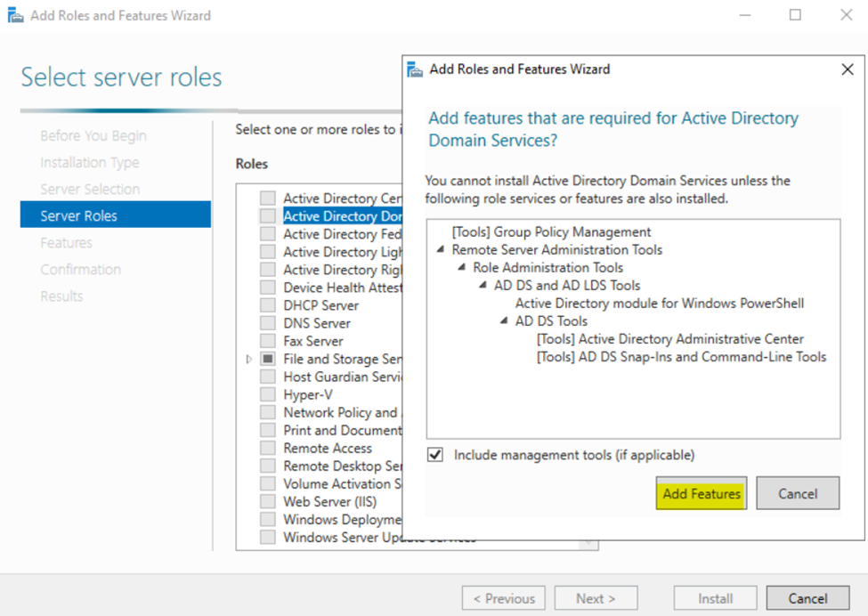Click the dialog's wizard title icon
Image resolution: width=868 pixels, height=616 pixels.
click(x=415, y=69)
